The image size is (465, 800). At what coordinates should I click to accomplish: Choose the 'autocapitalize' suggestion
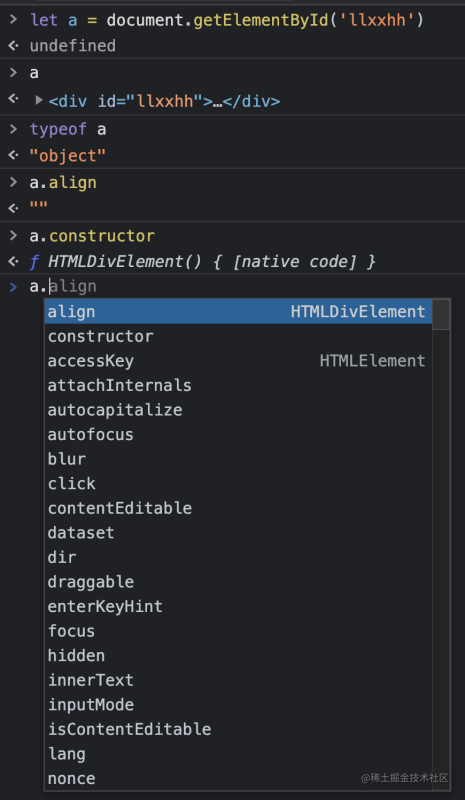[238, 410]
